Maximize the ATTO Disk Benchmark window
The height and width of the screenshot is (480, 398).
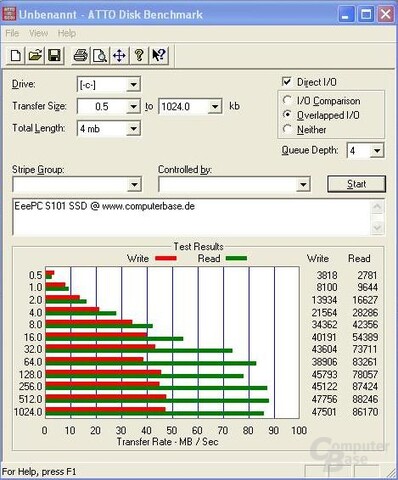366,14
